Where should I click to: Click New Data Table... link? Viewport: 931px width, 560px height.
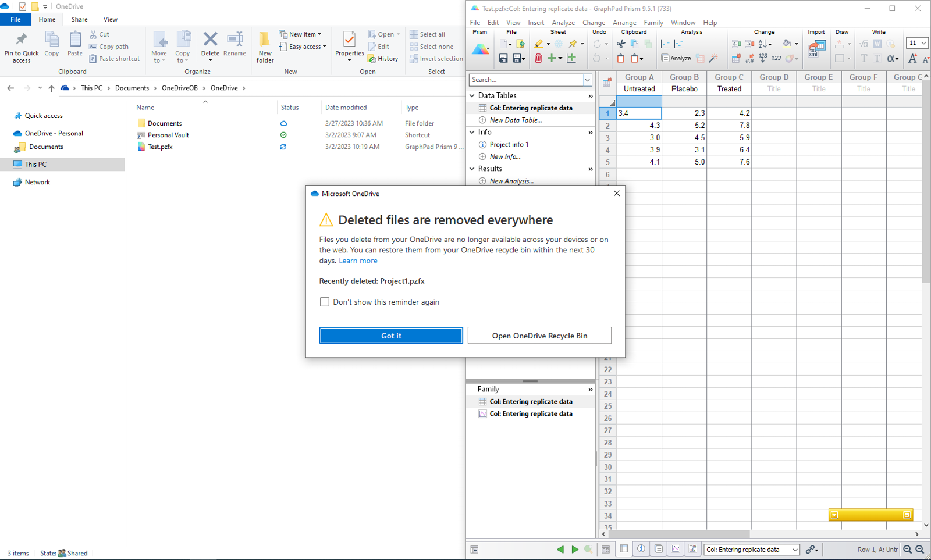[516, 120]
